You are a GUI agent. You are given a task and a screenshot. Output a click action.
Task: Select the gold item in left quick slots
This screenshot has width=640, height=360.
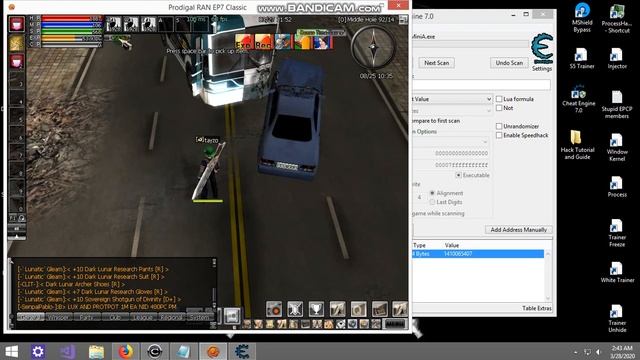click(17, 43)
